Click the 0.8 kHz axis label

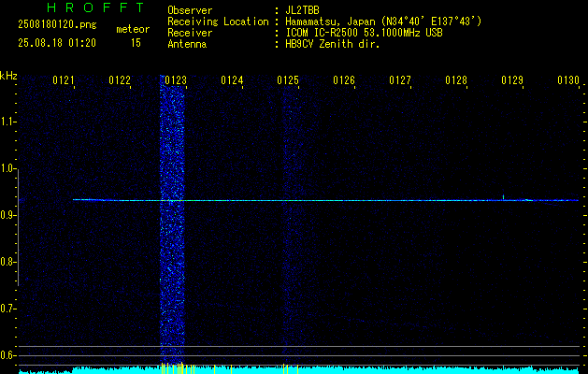(x=7, y=262)
